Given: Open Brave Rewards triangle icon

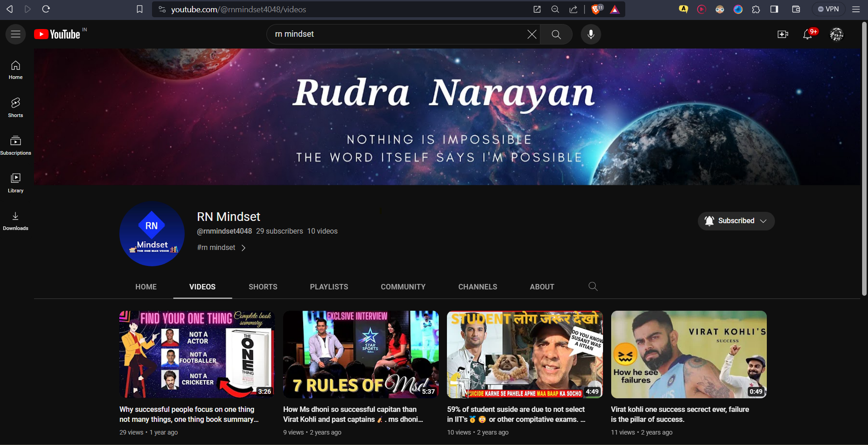Looking at the screenshot, I should coord(615,9).
